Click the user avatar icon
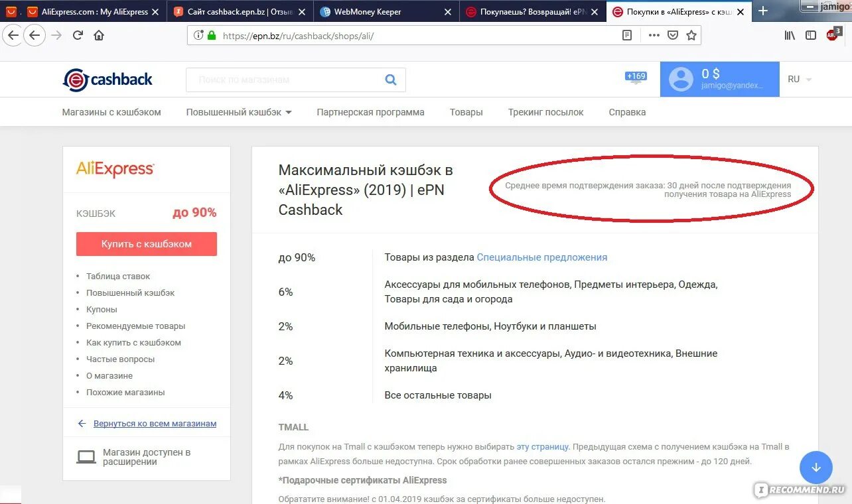 coord(681,80)
